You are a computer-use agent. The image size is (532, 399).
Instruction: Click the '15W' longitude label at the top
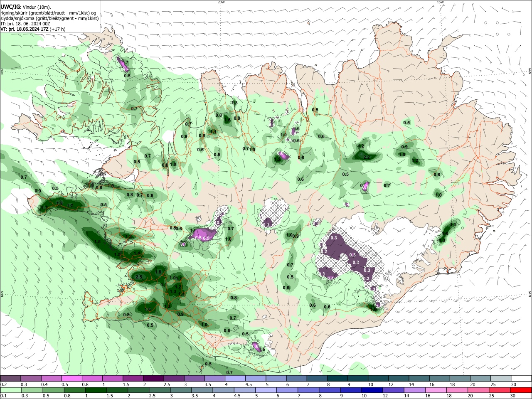point(440,2)
